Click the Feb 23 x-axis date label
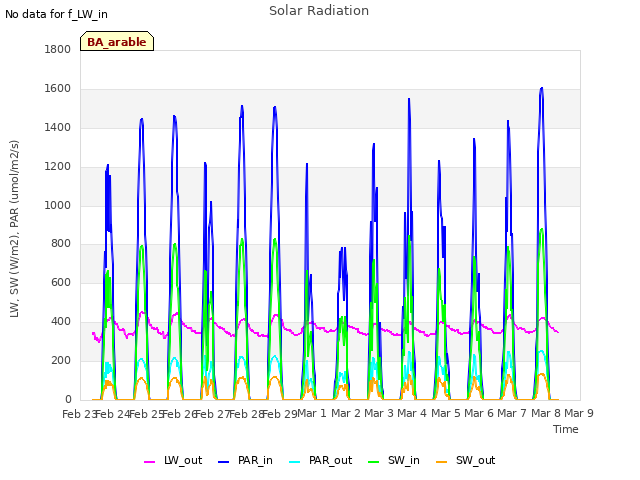This screenshot has height=480, width=640. coord(79,414)
